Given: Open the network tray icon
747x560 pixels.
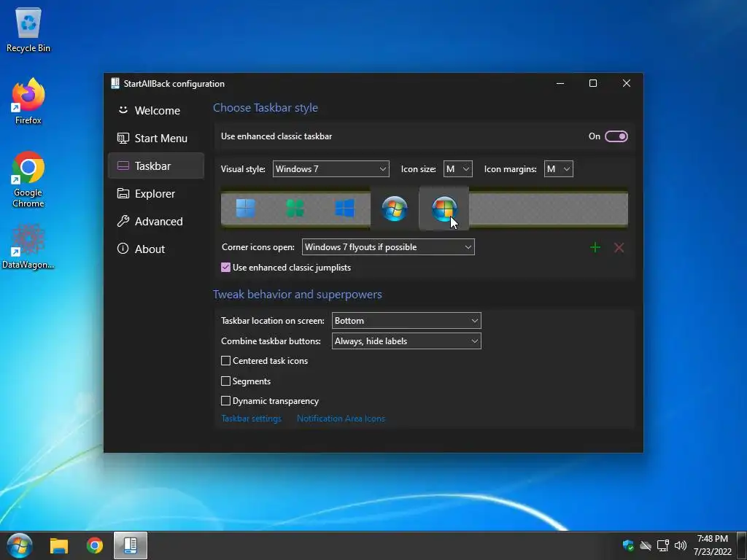Looking at the screenshot, I should [x=662, y=545].
